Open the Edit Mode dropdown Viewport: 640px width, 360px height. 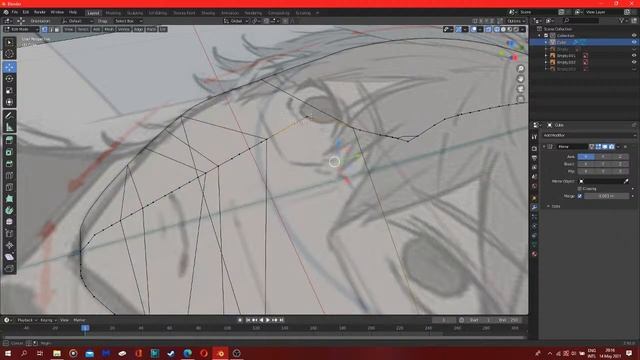pos(21,29)
